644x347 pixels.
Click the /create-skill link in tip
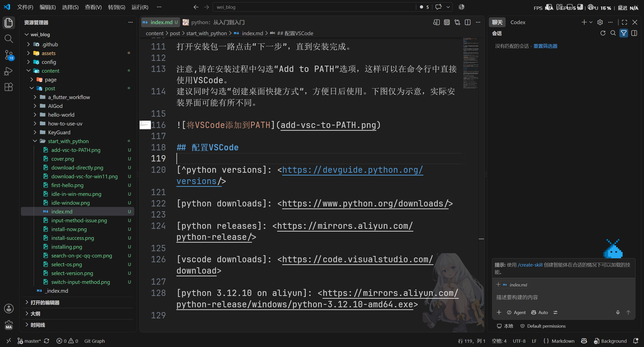pyautogui.click(x=530, y=265)
